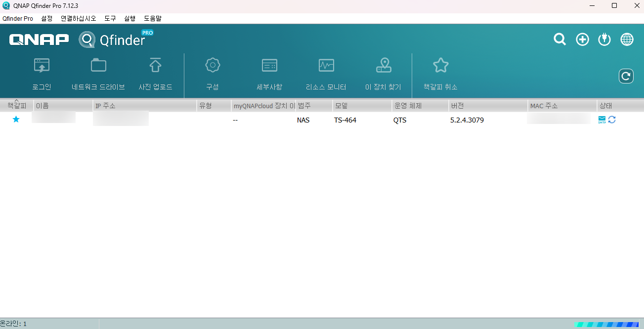Click the MAC 주소 column header
The width and height of the screenshot is (644, 329).
click(x=562, y=106)
